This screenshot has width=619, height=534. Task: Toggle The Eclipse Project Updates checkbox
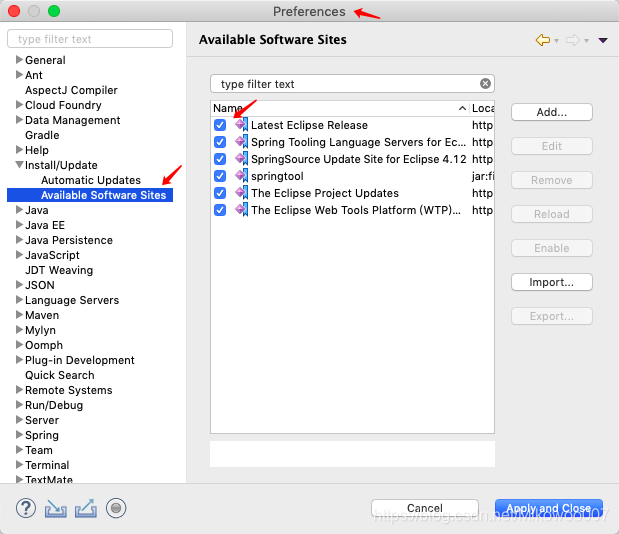click(x=220, y=193)
